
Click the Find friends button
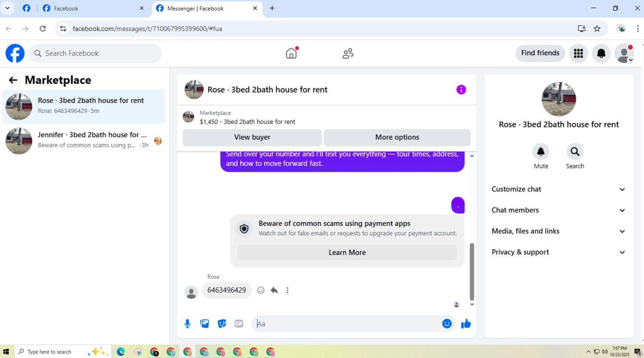540,53
